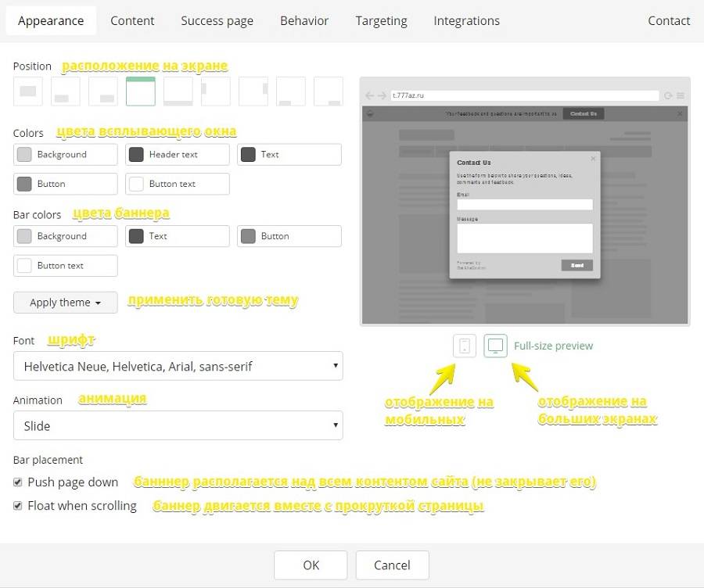Close the top bar in preview
The height and width of the screenshot is (588, 704).
680,114
